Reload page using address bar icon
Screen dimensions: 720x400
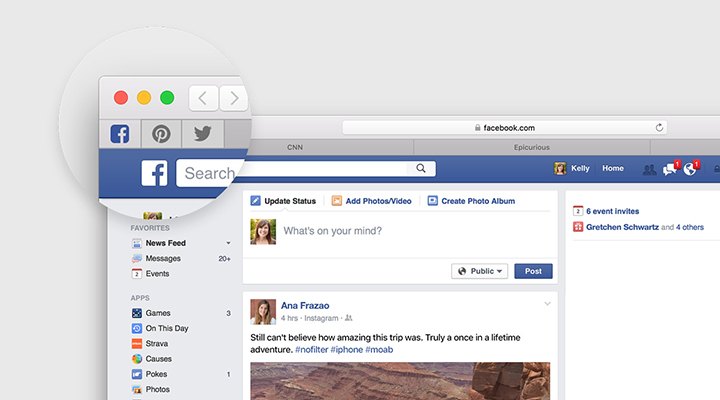659,128
